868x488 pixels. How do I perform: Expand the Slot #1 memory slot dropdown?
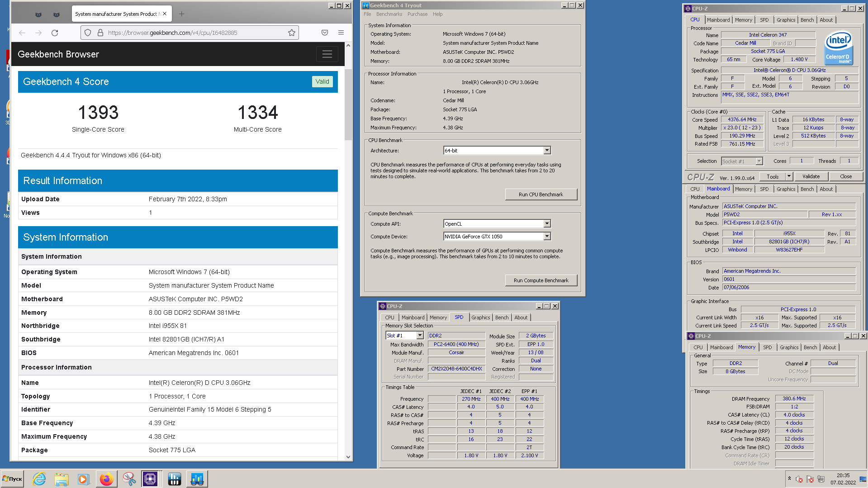(x=420, y=335)
